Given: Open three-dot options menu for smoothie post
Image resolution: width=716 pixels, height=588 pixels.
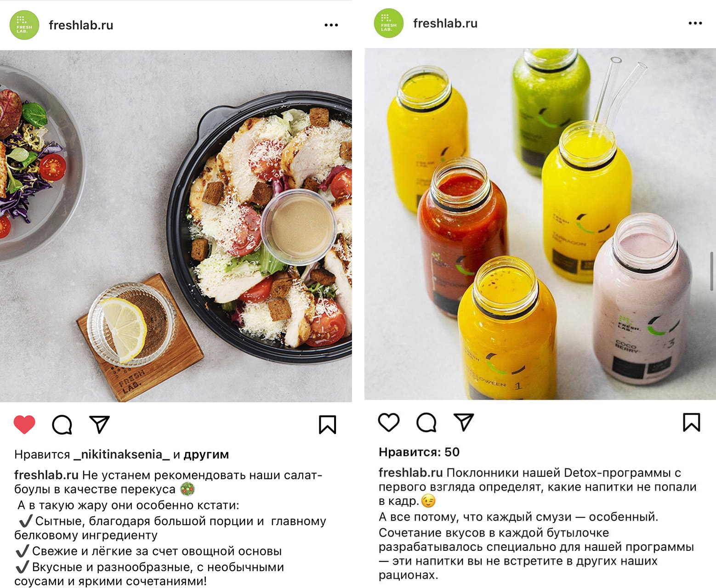Looking at the screenshot, I should [x=695, y=23].
